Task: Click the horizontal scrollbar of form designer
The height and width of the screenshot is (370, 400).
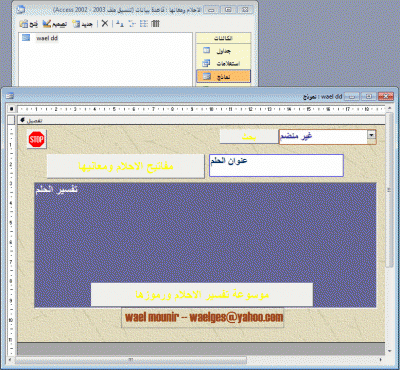Action: click(x=131, y=360)
